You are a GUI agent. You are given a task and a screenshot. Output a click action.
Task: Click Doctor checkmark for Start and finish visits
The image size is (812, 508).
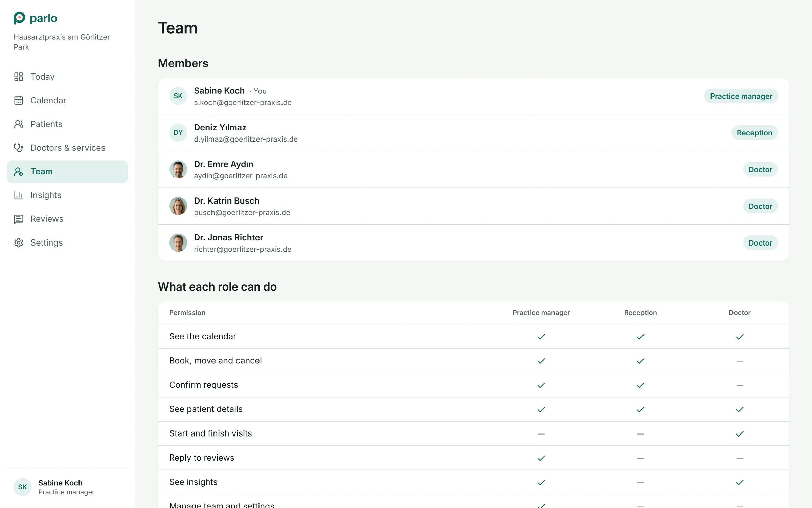740,434
